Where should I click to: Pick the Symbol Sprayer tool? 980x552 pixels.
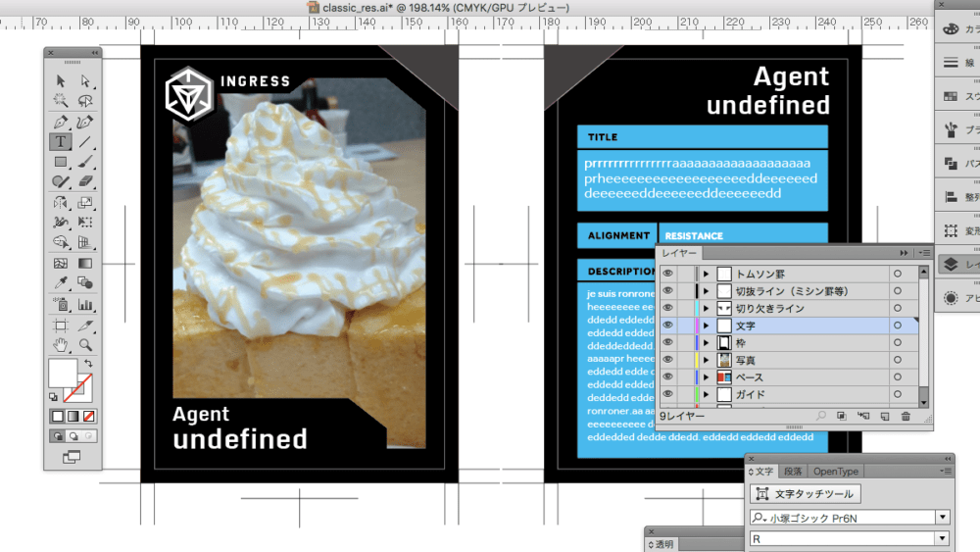coord(61,305)
